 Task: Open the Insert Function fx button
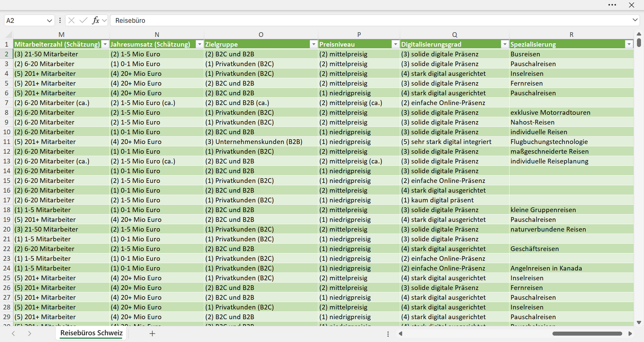pos(95,21)
